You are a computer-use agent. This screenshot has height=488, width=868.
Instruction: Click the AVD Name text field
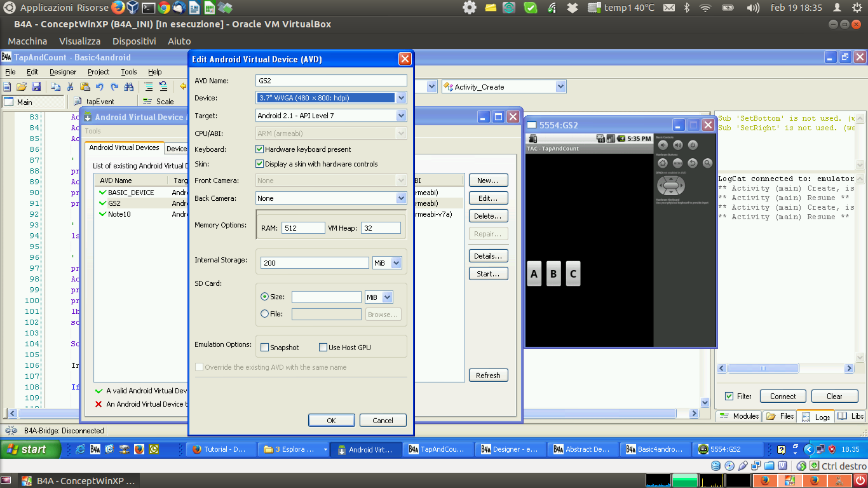click(x=331, y=81)
